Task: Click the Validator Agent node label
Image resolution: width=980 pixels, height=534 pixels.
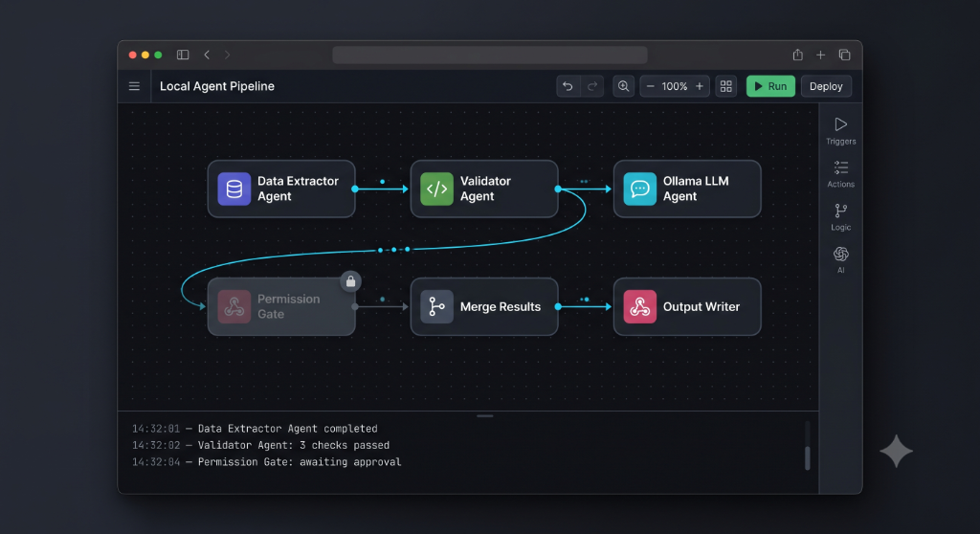Action: tap(485, 189)
